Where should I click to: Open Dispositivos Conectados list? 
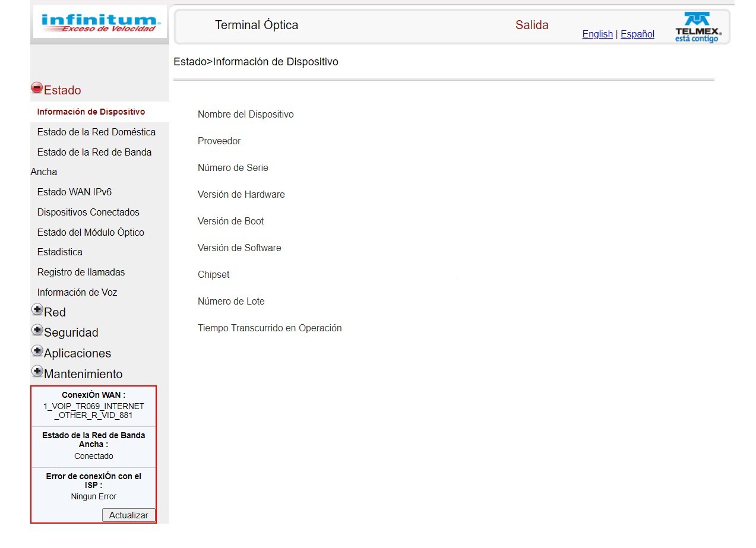coord(88,212)
